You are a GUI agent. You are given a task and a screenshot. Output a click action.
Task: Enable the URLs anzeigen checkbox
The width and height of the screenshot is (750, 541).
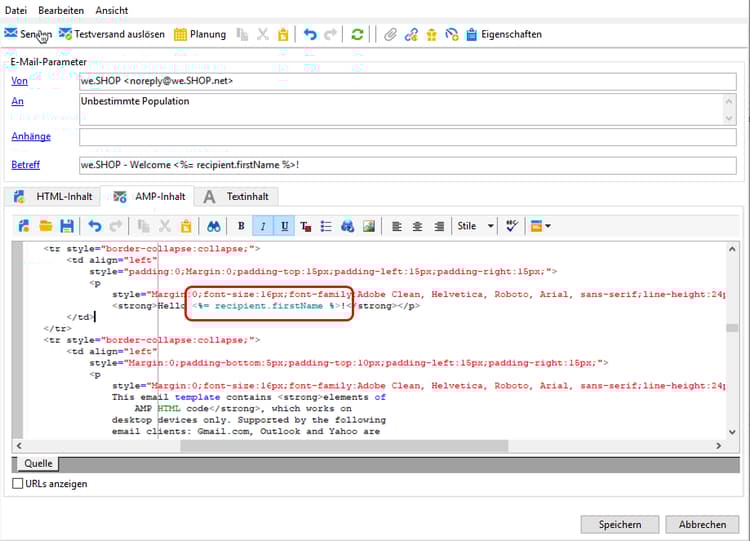click(18, 484)
